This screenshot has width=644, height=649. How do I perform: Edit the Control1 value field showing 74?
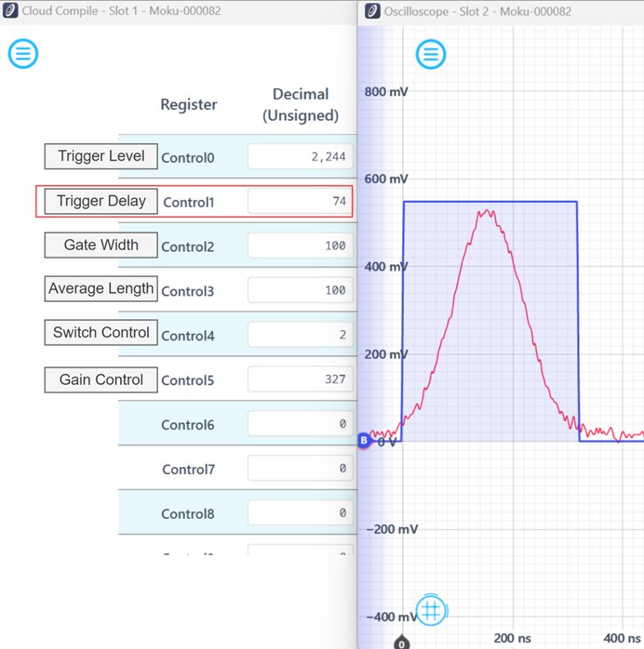[x=300, y=202]
